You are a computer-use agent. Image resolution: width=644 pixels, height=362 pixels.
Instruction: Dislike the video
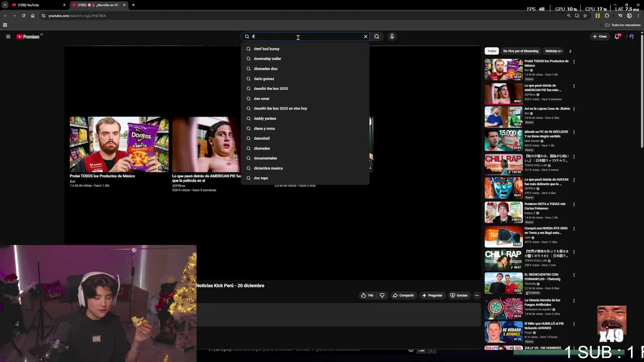pyautogui.click(x=382, y=296)
